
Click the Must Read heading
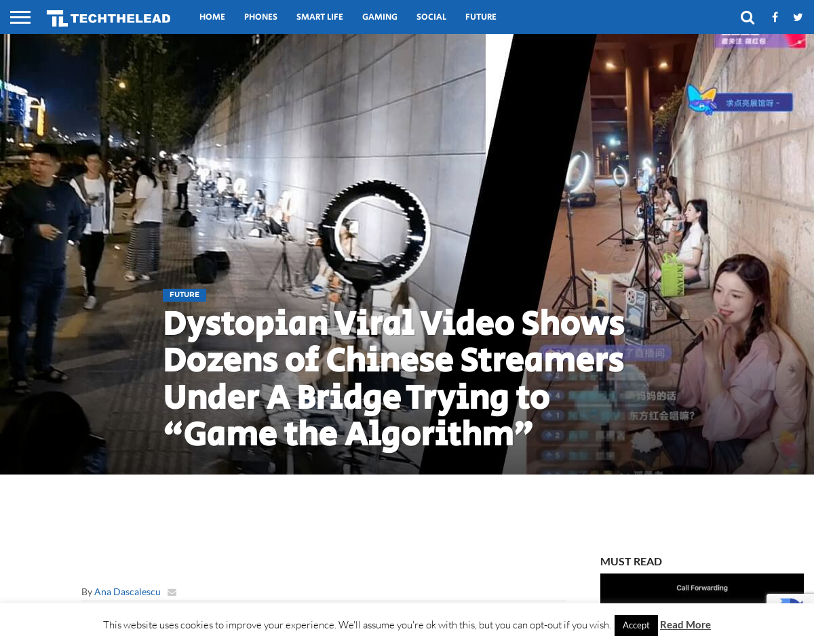(631, 561)
